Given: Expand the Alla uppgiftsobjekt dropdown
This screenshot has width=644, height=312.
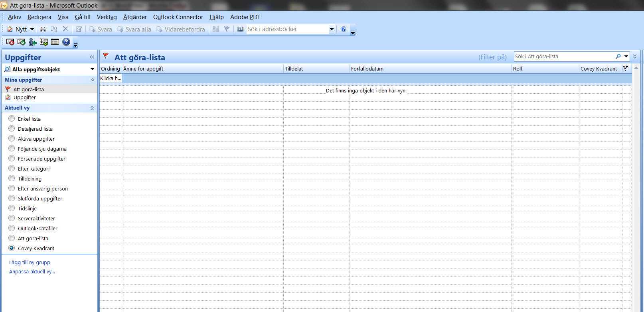Looking at the screenshot, I should coord(92,69).
